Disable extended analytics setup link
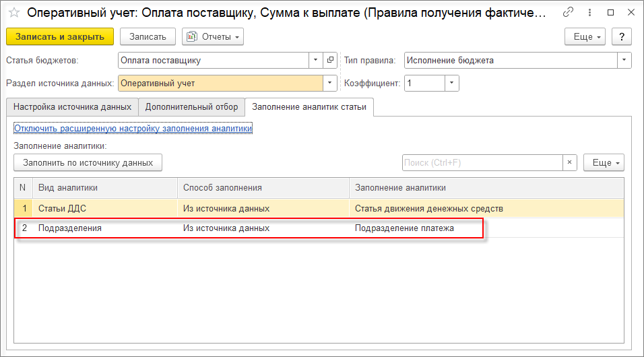 click(133, 128)
